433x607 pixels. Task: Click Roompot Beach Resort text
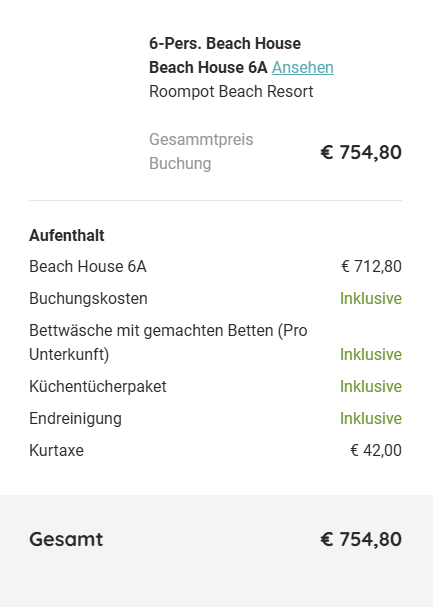click(231, 92)
